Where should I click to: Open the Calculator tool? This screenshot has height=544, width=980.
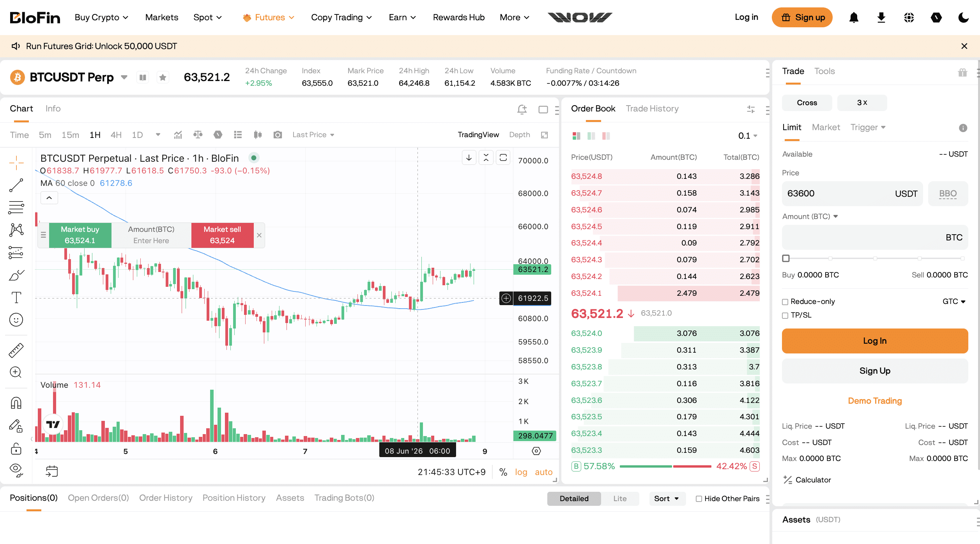pyautogui.click(x=807, y=480)
